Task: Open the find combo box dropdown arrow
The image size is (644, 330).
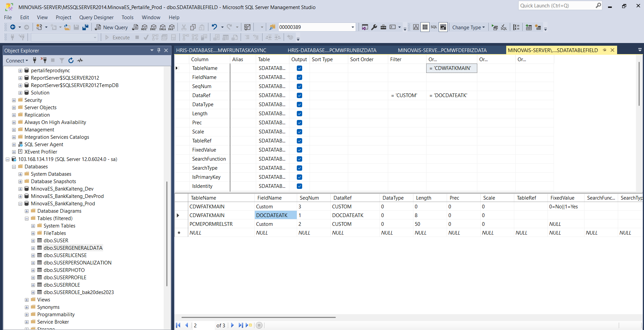Action: coord(353,27)
